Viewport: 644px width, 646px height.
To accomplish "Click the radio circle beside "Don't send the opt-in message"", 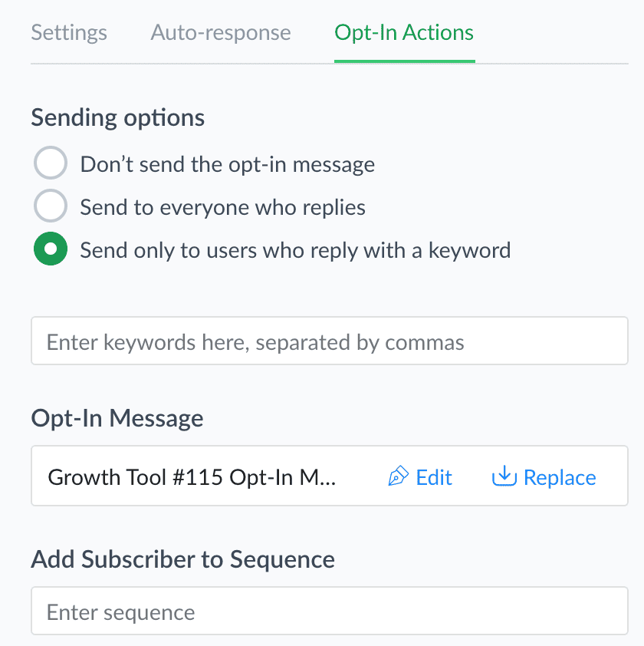I will [x=51, y=163].
